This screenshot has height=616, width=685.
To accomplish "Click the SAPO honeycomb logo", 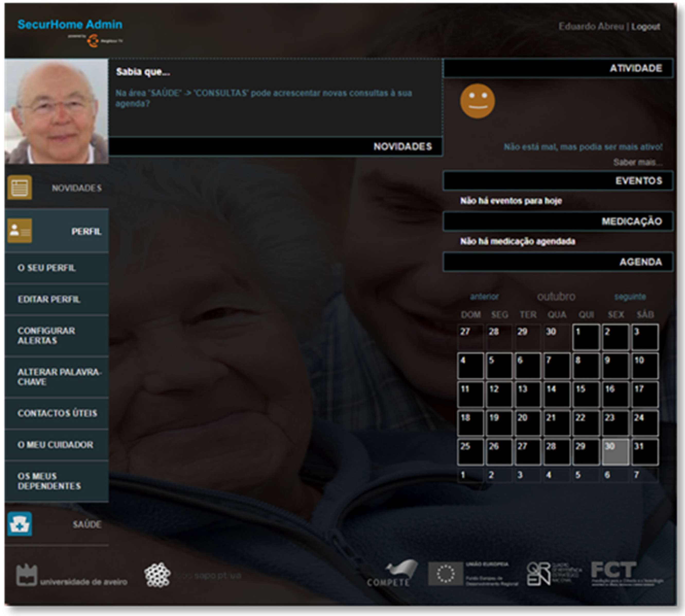I will [157, 575].
